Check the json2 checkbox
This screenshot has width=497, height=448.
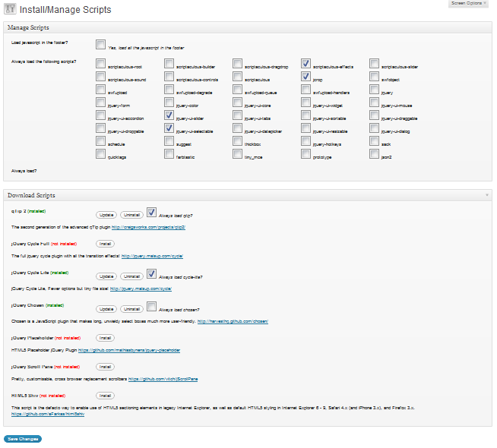(x=375, y=154)
